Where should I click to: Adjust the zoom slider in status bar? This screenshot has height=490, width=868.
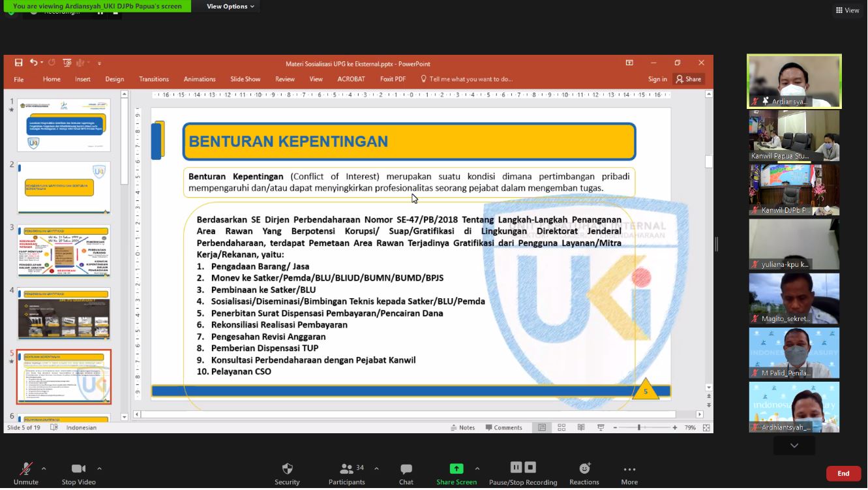click(638, 428)
